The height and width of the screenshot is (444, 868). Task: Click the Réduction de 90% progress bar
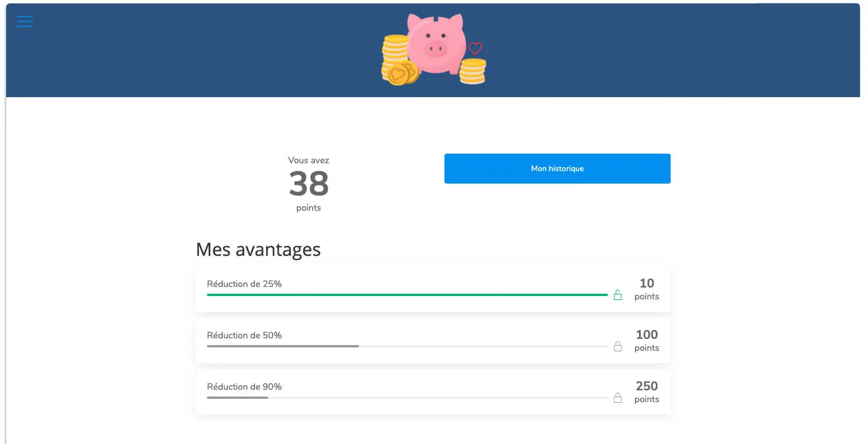(407, 398)
